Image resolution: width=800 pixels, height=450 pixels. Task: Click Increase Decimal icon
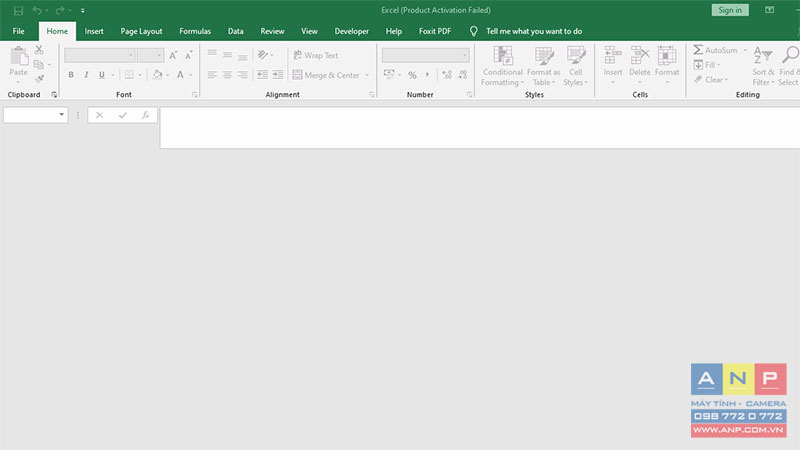tap(447, 75)
